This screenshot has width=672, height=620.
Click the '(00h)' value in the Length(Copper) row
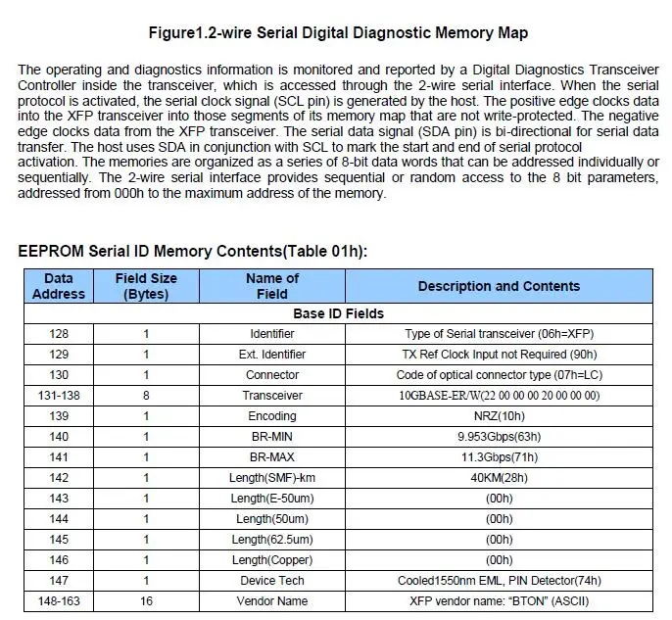499,560
